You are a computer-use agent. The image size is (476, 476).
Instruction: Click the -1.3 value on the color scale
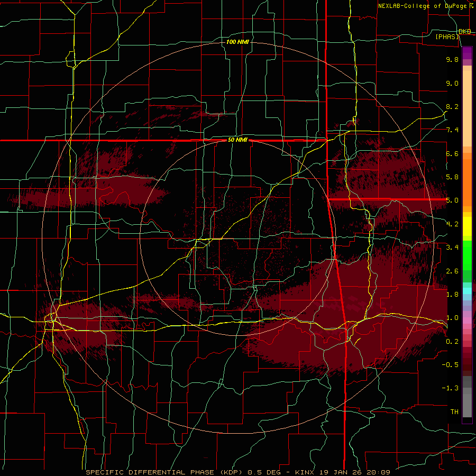450,388
